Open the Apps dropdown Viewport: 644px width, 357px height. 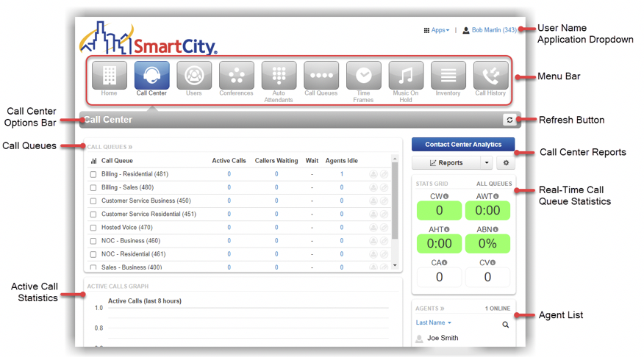coord(437,30)
